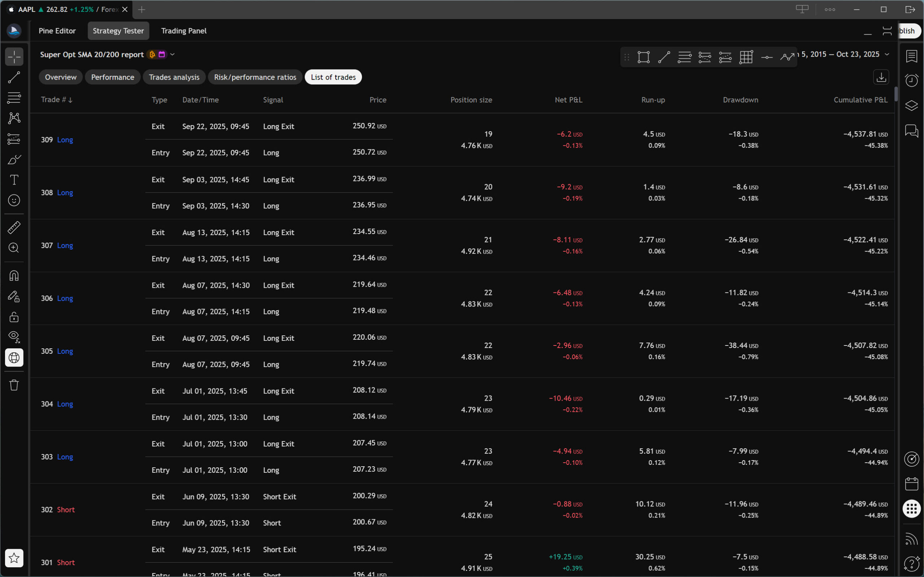Toggle magnet mode
924x577 pixels.
tap(14, 276)
